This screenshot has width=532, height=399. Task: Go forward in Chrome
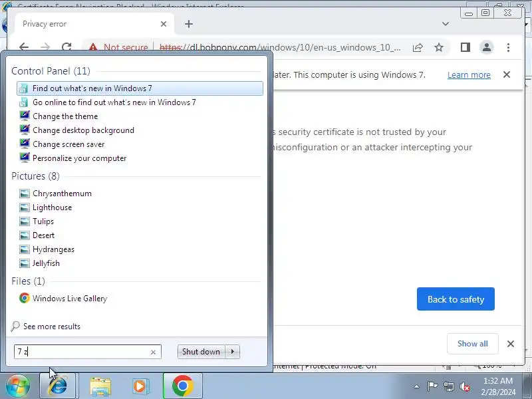[x=45, y=47]
